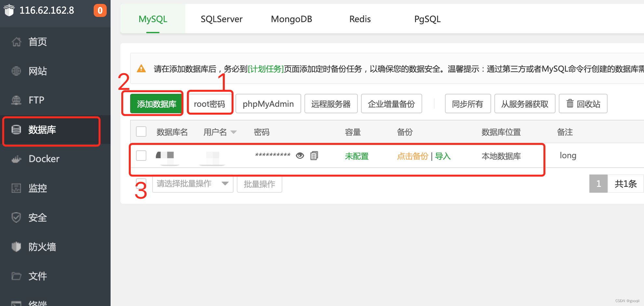This screenshot has width=644, height=306.
Task: Follow the [计划任务] link in the notice
Action: [266, 69]
